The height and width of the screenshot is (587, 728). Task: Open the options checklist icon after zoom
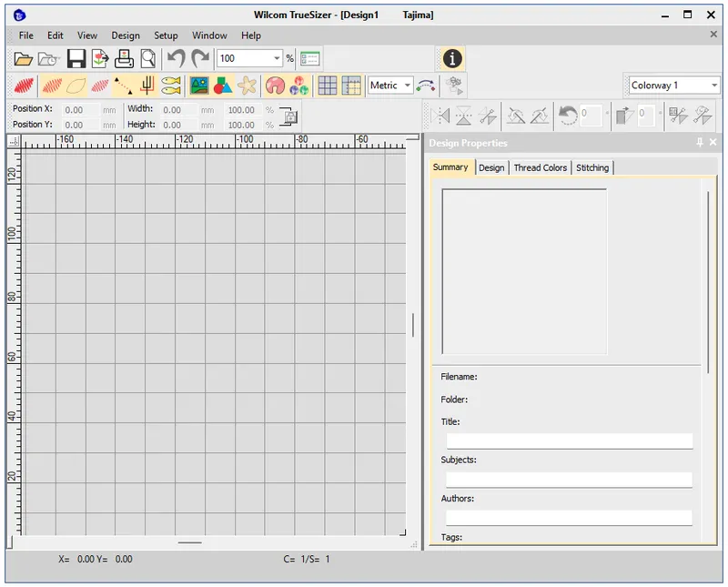[x=309, y=58]
